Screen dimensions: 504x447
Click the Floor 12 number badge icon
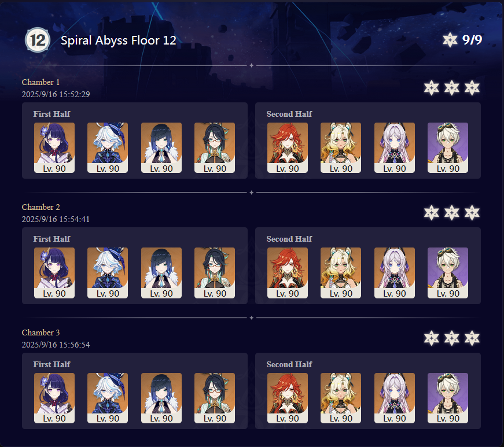coord(38,40)
